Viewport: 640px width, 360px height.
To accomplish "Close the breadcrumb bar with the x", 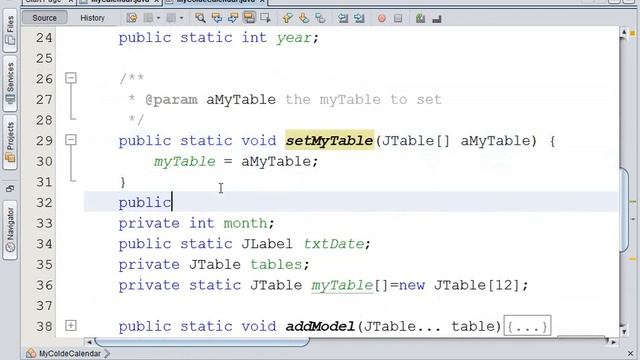I will 630,353.
